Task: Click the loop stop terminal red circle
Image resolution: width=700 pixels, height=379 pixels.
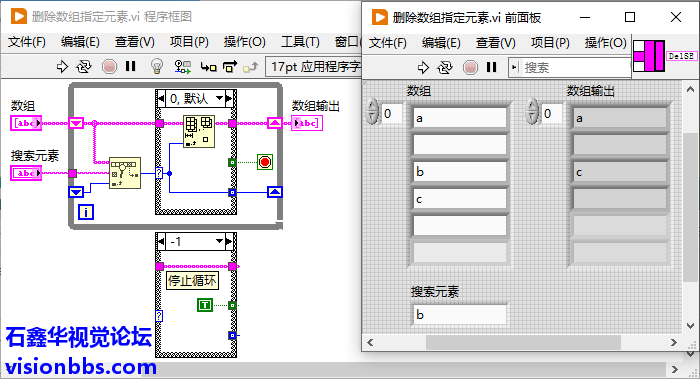Action: [265, 162]
